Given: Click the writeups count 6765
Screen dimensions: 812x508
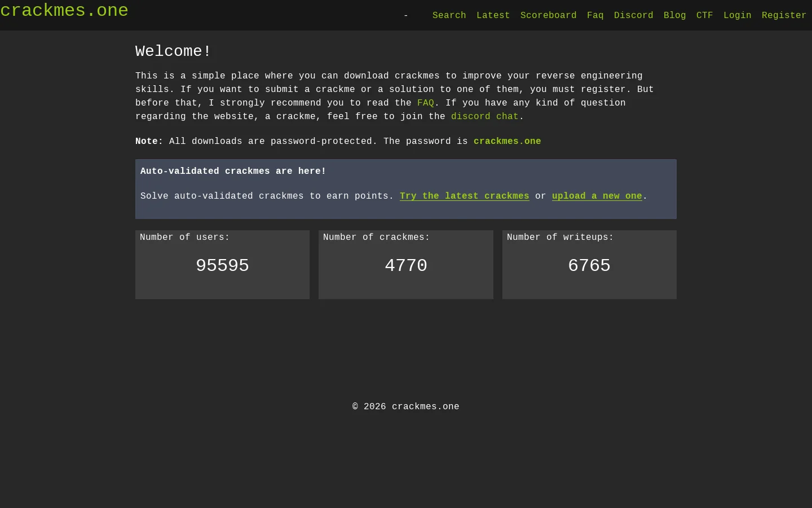Looking at the screenshot, I should pyautogui.click(x=589, y=265).
